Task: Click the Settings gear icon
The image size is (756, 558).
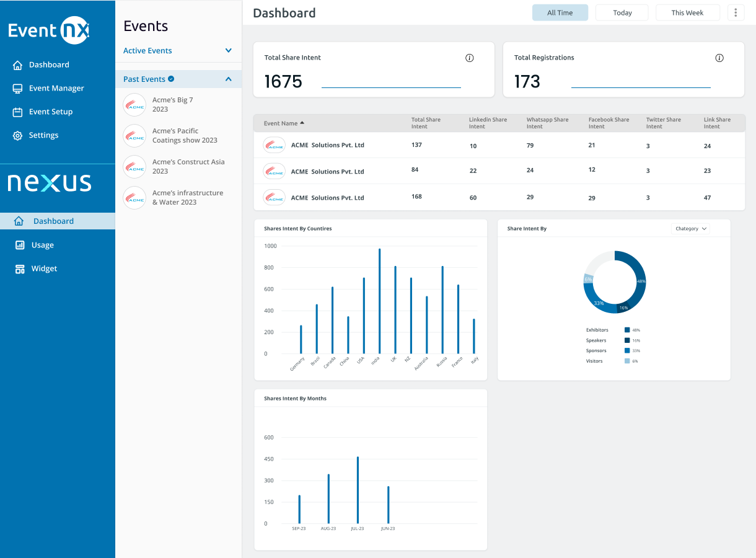Action: click(x=17, y=136)
